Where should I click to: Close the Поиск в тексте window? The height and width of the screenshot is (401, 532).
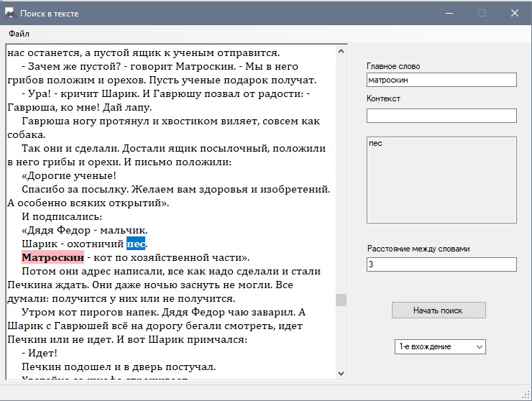coord(515,13)
